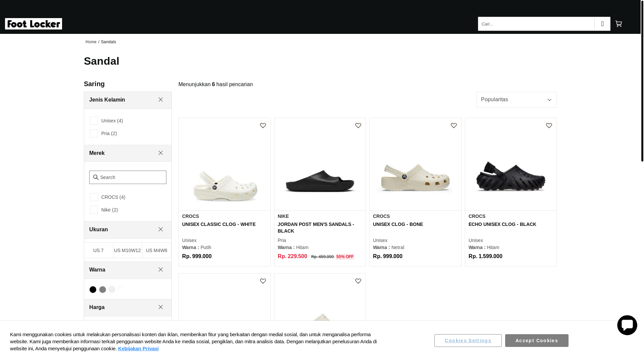
Task: Add Unisex Clog Bone to wishlist
Action: 454,126
